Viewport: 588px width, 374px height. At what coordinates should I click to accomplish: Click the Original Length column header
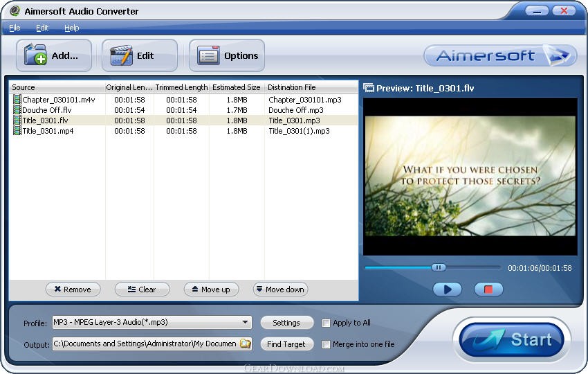(x=129, y=87)
